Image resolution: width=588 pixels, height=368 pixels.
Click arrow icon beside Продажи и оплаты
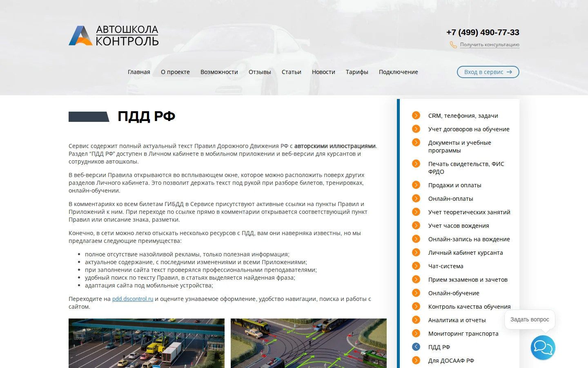[416, 185]
